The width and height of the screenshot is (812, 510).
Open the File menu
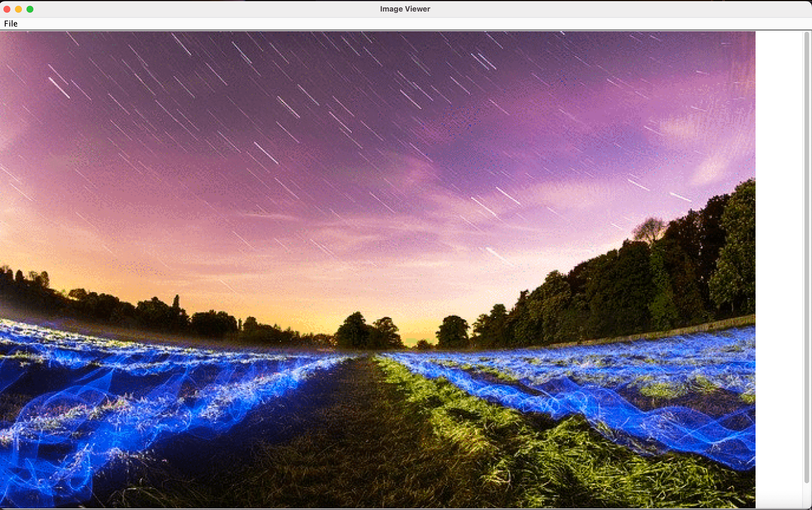coord(11,24)
